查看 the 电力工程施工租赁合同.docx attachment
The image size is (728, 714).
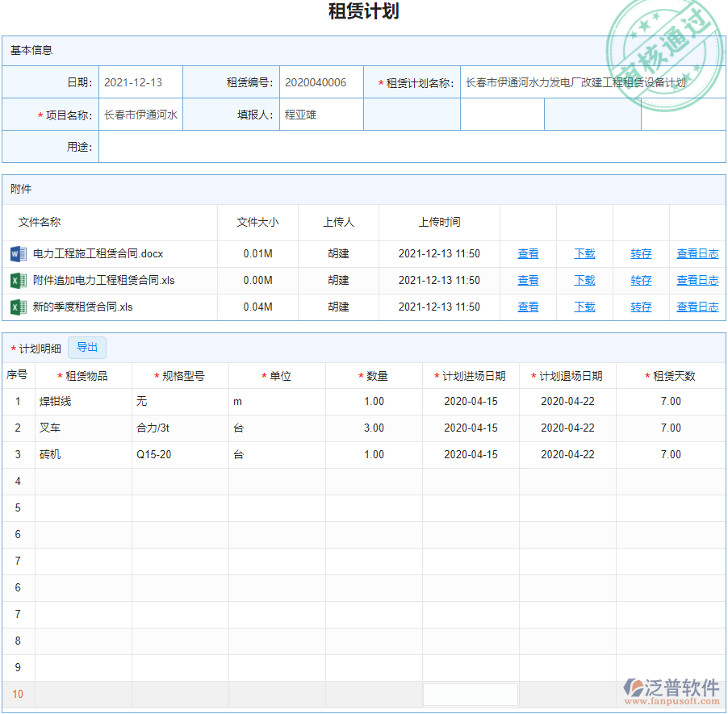(528, 253)
